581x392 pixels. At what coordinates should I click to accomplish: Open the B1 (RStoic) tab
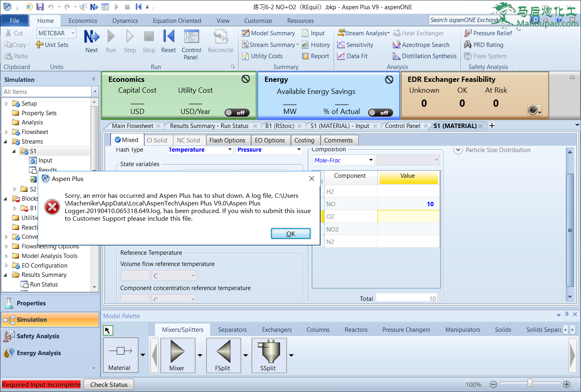coord(280,126)
